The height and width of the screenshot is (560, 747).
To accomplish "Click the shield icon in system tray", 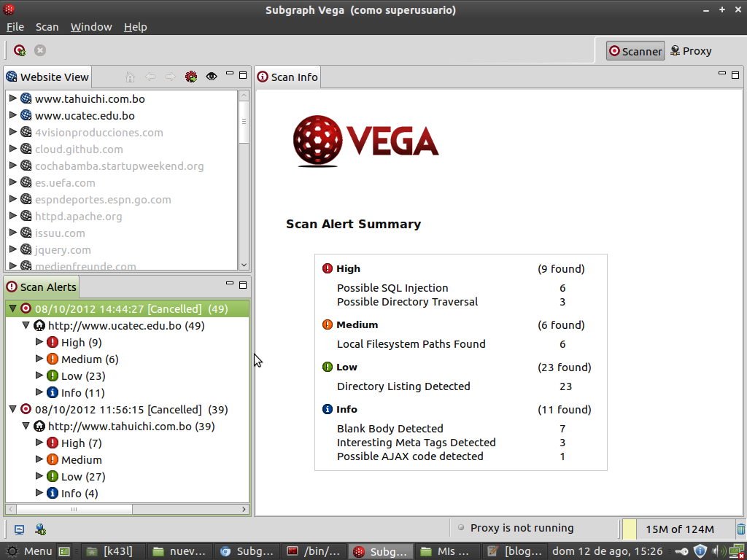I will [700, 551].
